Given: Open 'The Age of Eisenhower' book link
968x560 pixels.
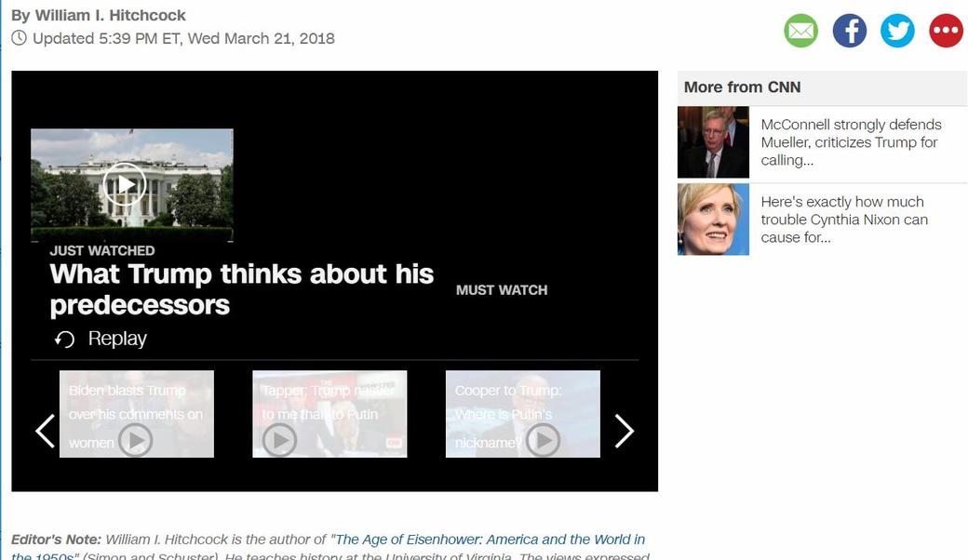Looking at the screenshot, I should click(489, 539).
